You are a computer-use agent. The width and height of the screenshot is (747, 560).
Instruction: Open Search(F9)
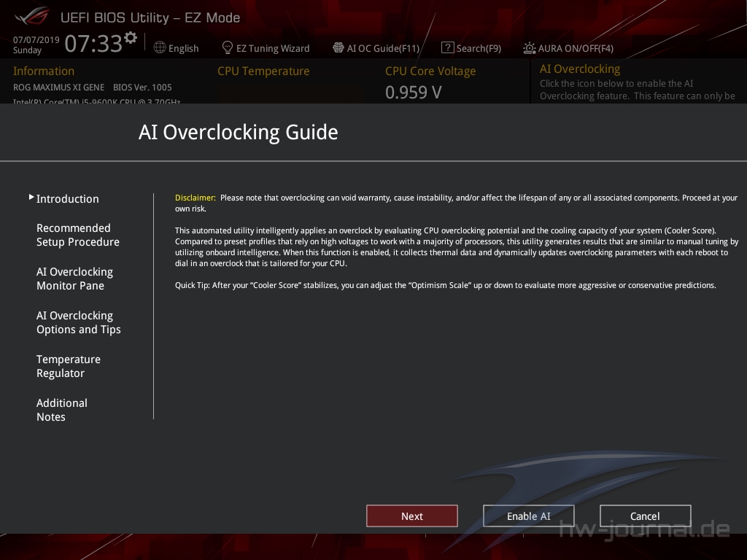471,48
